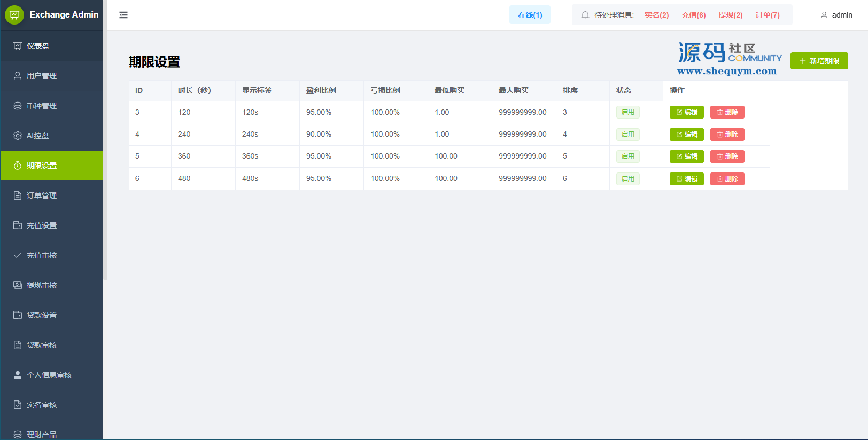Click the sidebar vertical scrollbar
This screenshot has height=440, width=868.
click(105, 140)
